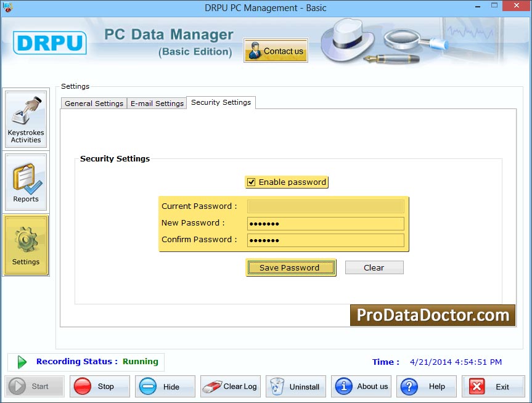Open Keystrokes Activities panel

26,119
